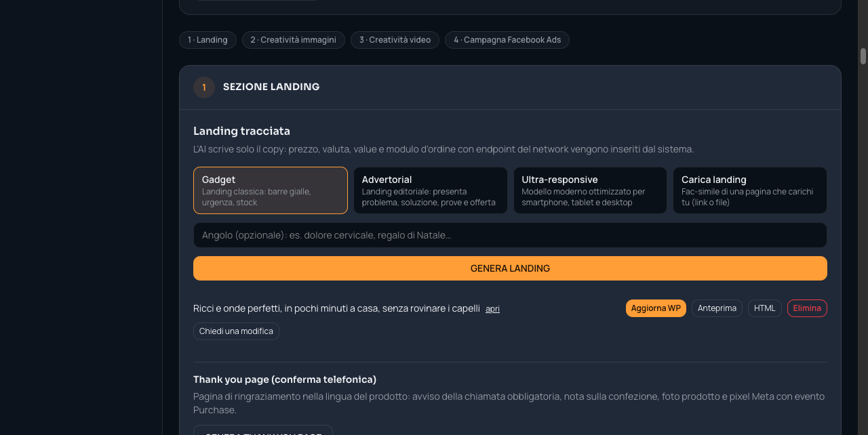Delete the landing with the Elimina button

[807, 308]
